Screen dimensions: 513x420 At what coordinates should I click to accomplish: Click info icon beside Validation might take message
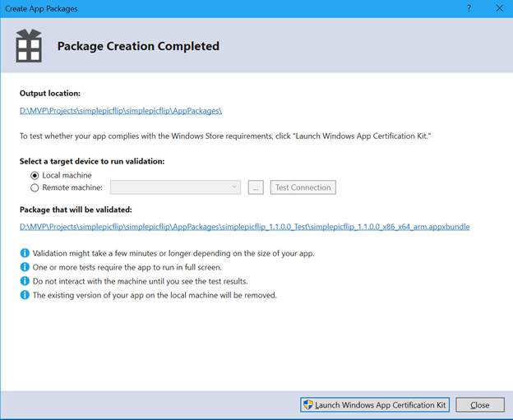coord(25,253)
